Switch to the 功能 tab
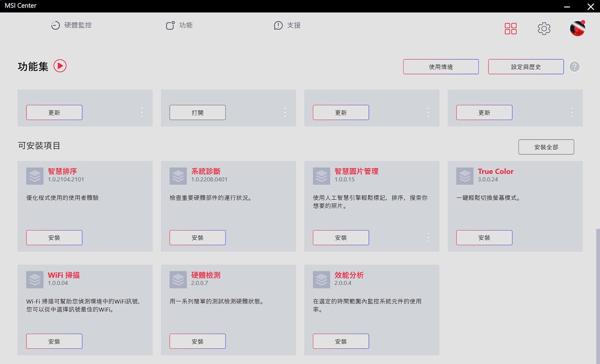This screenshot has height=364, width=600. pos(179,25)
